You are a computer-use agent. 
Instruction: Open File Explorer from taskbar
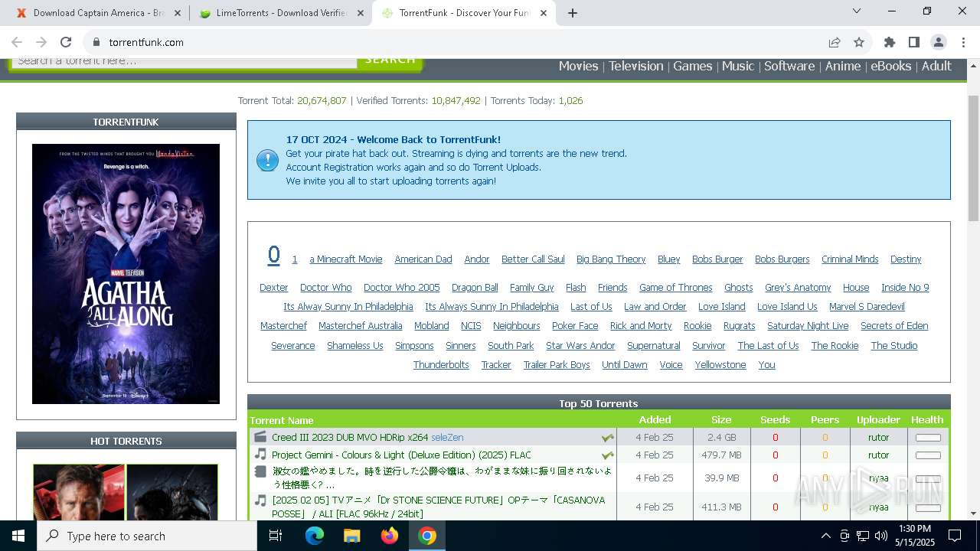[352, 536]
